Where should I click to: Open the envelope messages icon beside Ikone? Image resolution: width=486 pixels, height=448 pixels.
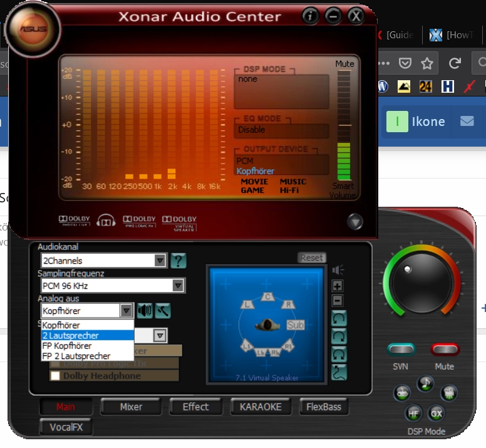467,121
